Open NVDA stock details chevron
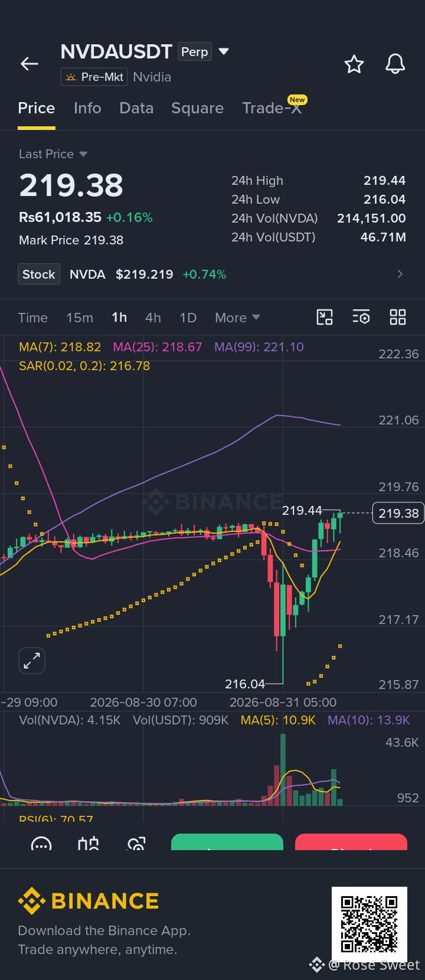 [x=400, y=274]
